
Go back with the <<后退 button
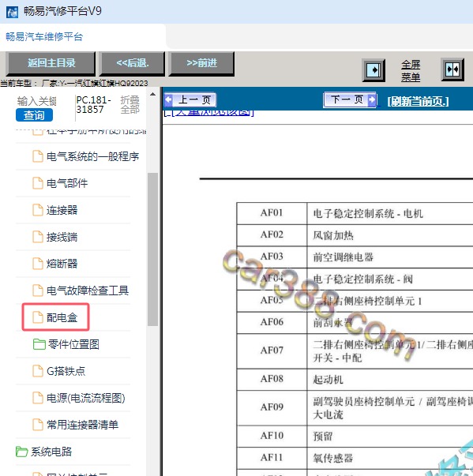[133, 63]
